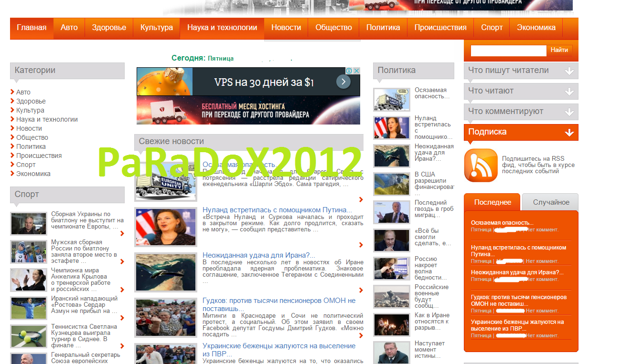Click read-more arrow for Нуланд article
The image size is (621, 364).
click(x=361, y=245)
